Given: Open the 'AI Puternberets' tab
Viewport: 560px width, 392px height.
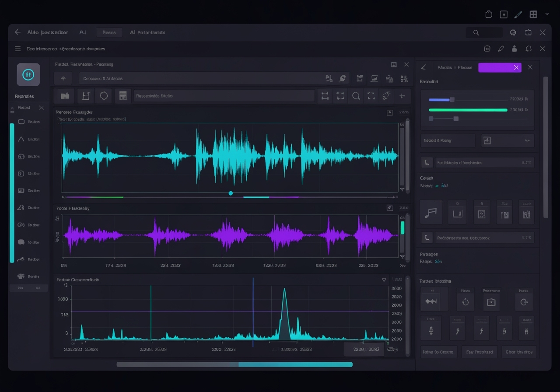Looking at the screenshot, I should click(147, 32).
